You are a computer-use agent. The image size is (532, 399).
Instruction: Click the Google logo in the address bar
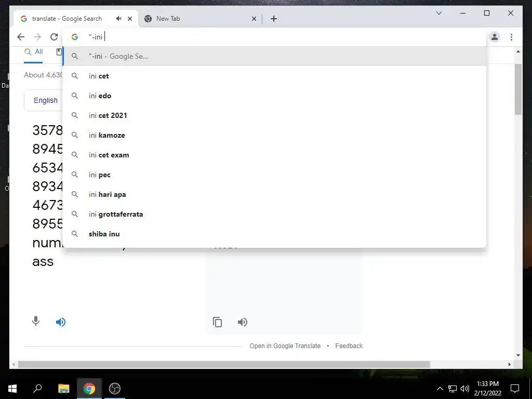coord(75,37)
